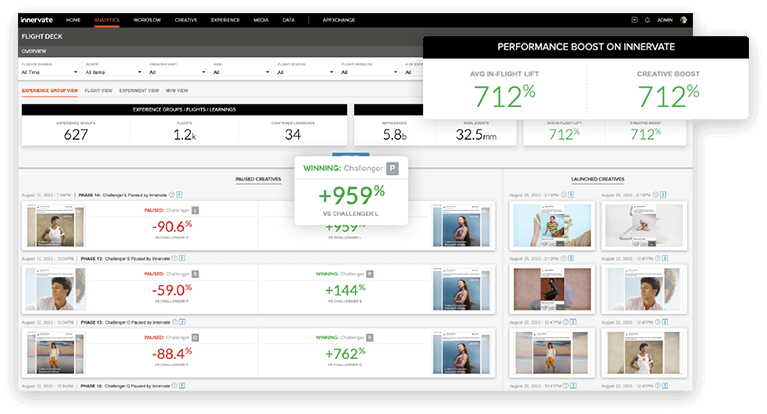Click the Launched Creatives heading link
This screenshot has width=767, height=414.
(x=597, y=180)
